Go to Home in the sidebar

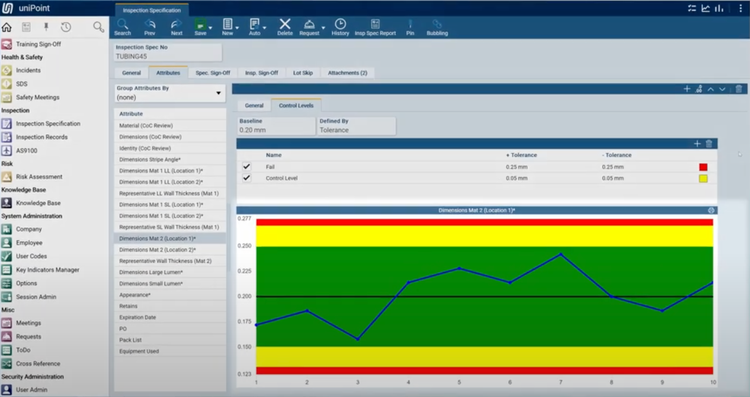pyautogui.click(x=7, y=27)
